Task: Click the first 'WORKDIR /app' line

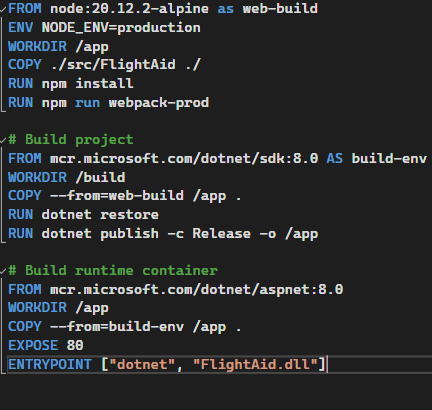Action: click(x=58, y=46)
